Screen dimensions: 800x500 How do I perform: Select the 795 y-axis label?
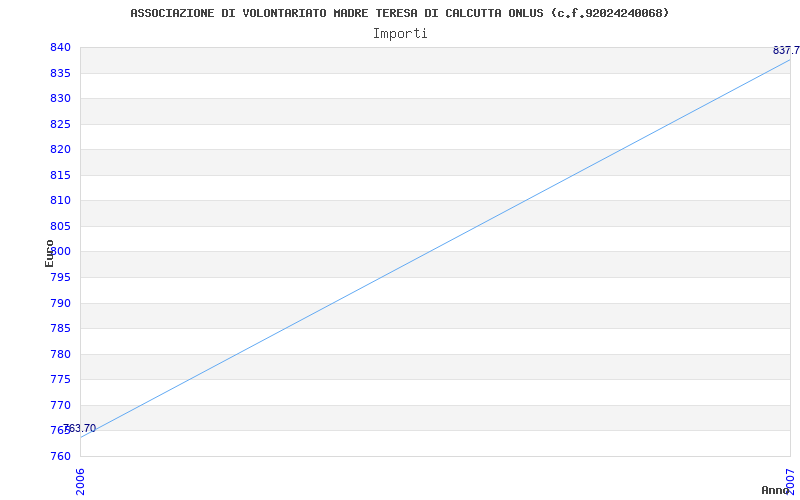point(60,277)
